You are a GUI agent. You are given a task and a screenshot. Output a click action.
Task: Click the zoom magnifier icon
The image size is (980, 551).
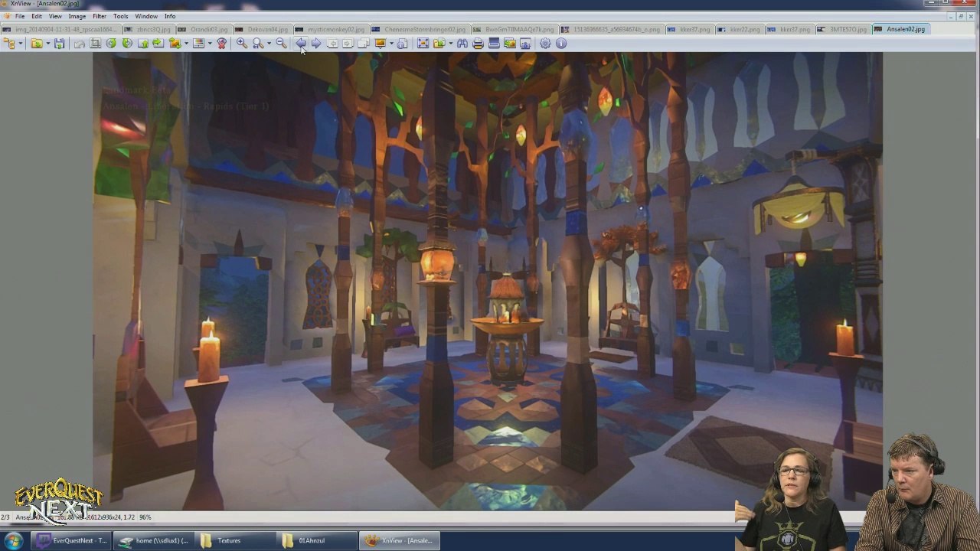click(258, 44)
